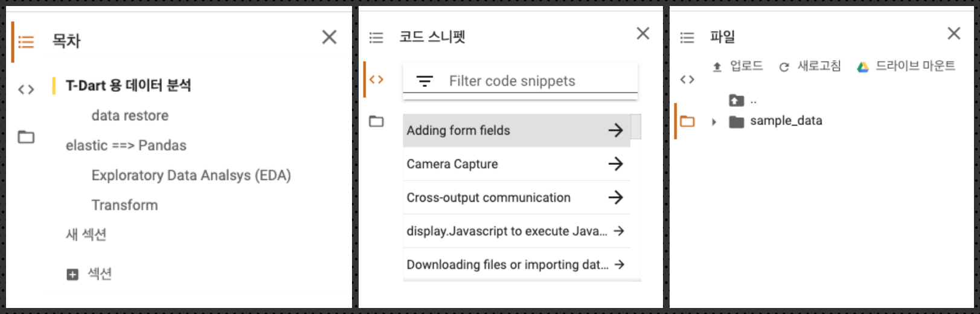Screen dimensions: 980x314
Task: Click the refresh circular arrow icon
Action: pyautogui.click(x=784, y=67)
